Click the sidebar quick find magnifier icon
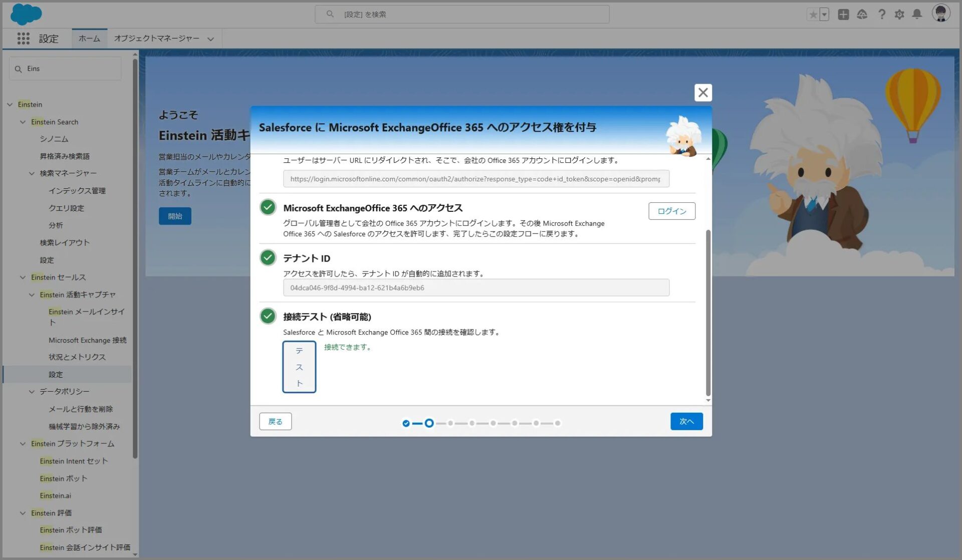Viewport: 962px width, 560px height. (19, 69)
